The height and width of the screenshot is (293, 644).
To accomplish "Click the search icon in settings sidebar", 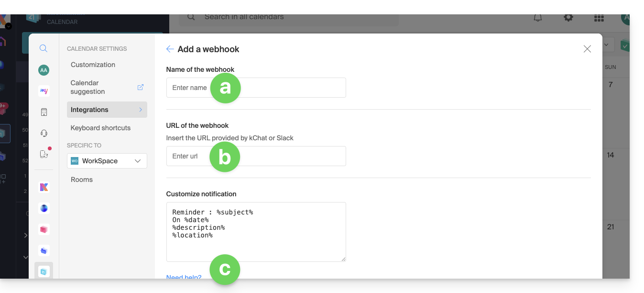I will tap(44, 48).
